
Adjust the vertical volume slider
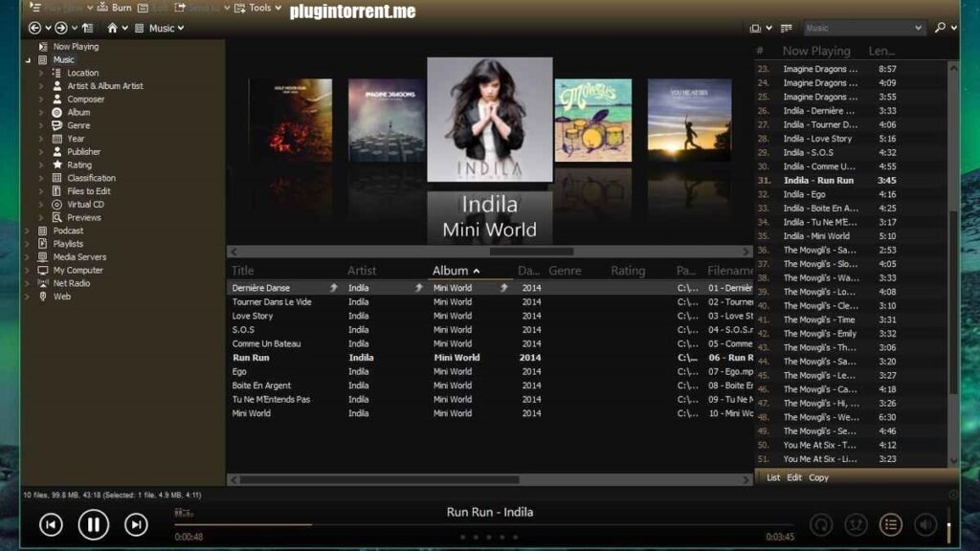pos(948,525)
